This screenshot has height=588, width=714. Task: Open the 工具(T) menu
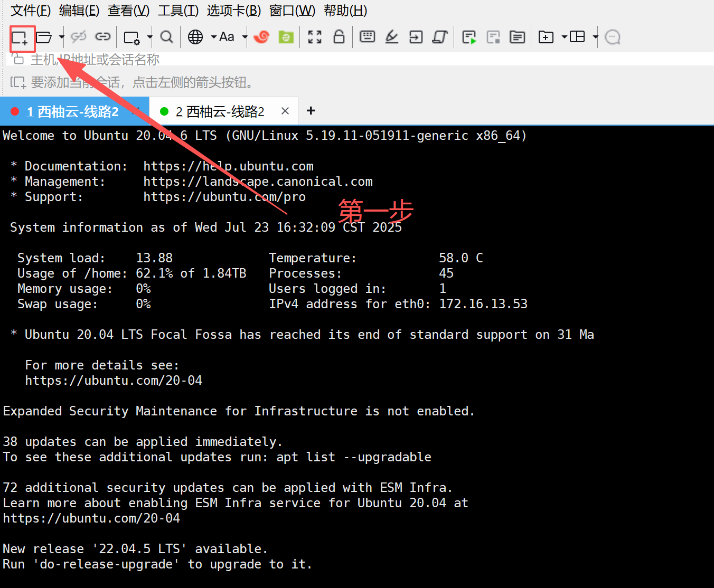178,11
